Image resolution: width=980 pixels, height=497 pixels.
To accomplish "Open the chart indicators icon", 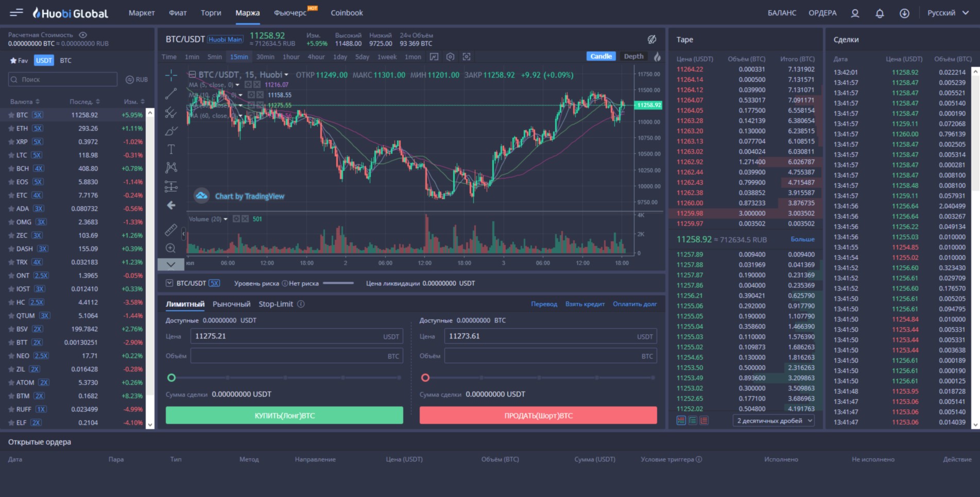I will [434, 57].
